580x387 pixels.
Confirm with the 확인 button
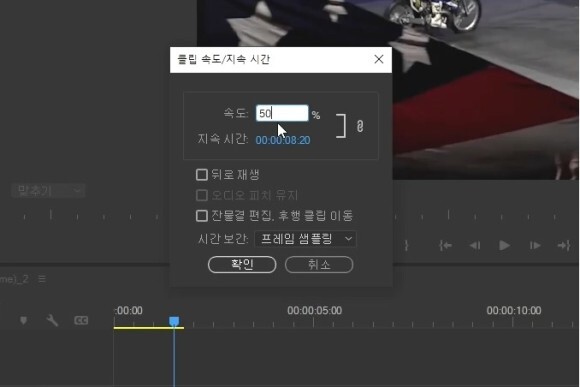(x=242, y=265)
